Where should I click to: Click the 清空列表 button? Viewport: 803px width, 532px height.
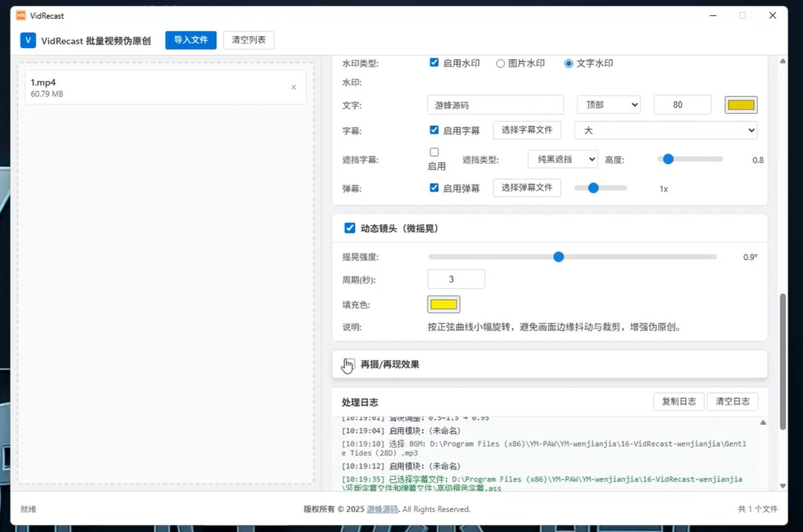point(249,41)
